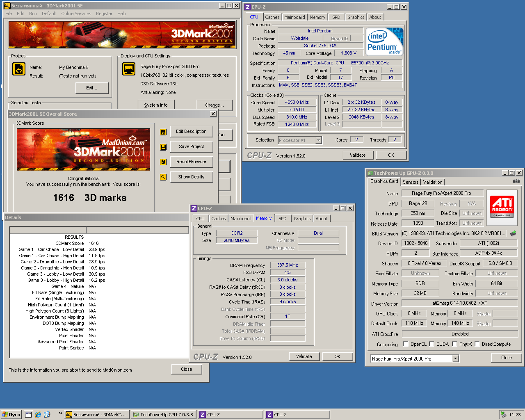The height and width of the screenshot is (420, 525).
Task: Click the BIOS save chip icon in GPU-Z
Action: click(x=513, y=233)
